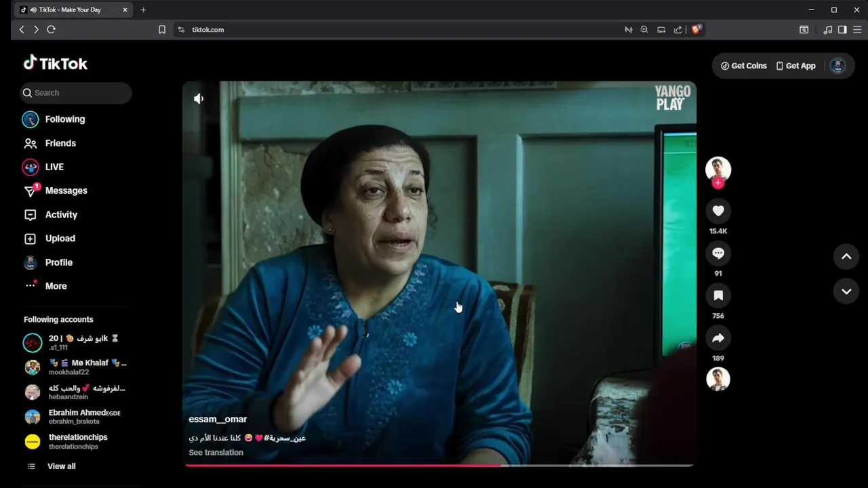Open profile avatar in top right

[838, 66]
